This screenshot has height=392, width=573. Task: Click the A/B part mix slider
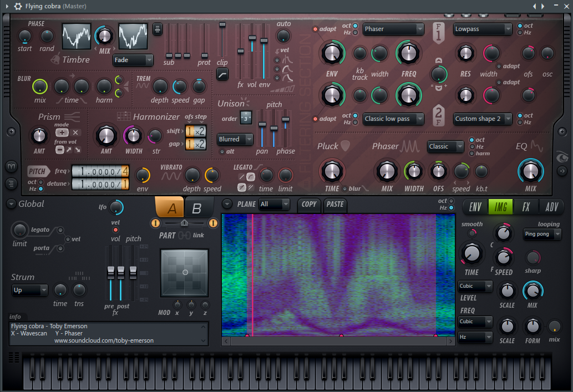pos(184,223)
